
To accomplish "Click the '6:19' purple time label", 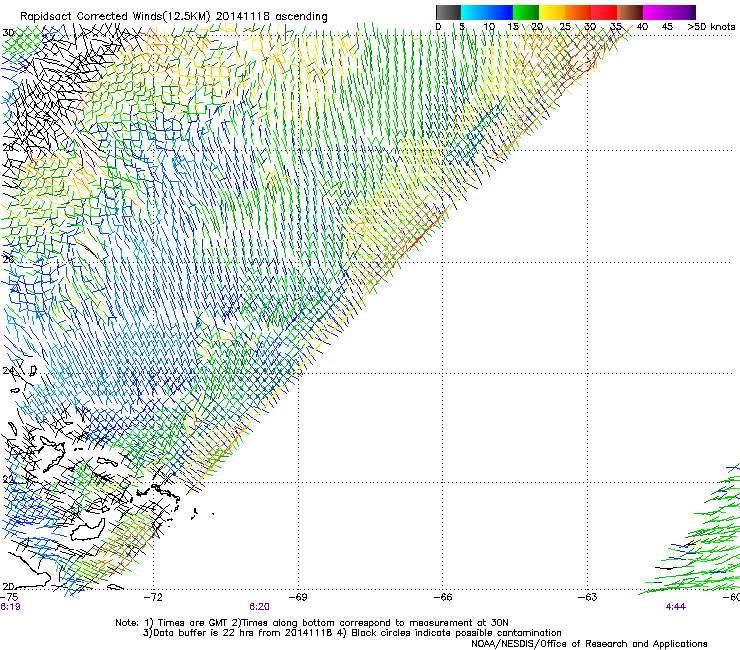I will coord(10,607).
